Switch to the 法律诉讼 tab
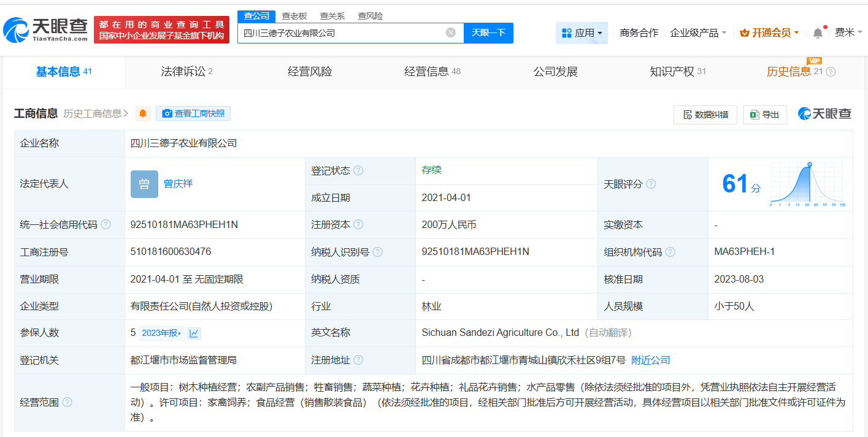Viewport: 868px width, 437px height. 183,71
